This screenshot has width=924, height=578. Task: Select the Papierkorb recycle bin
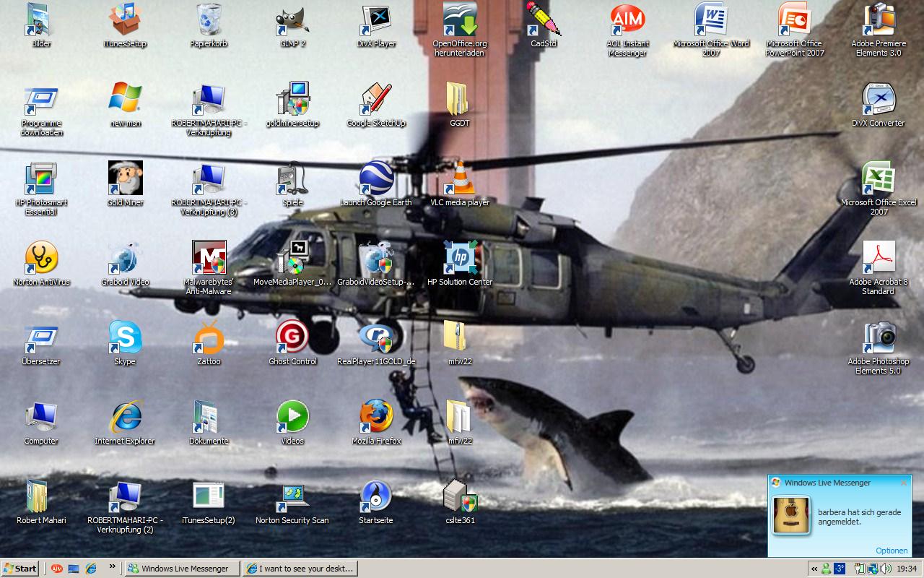tap(209, 21)
